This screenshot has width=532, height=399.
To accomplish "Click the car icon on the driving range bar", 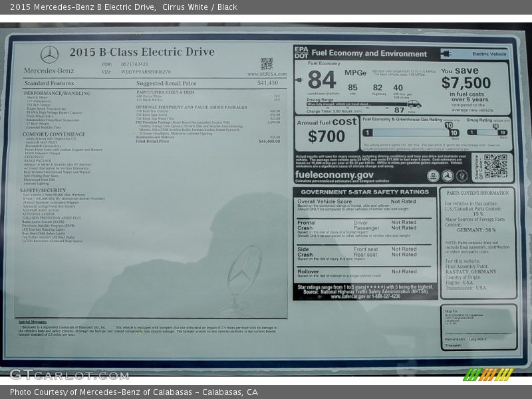I will click(414, 104).
